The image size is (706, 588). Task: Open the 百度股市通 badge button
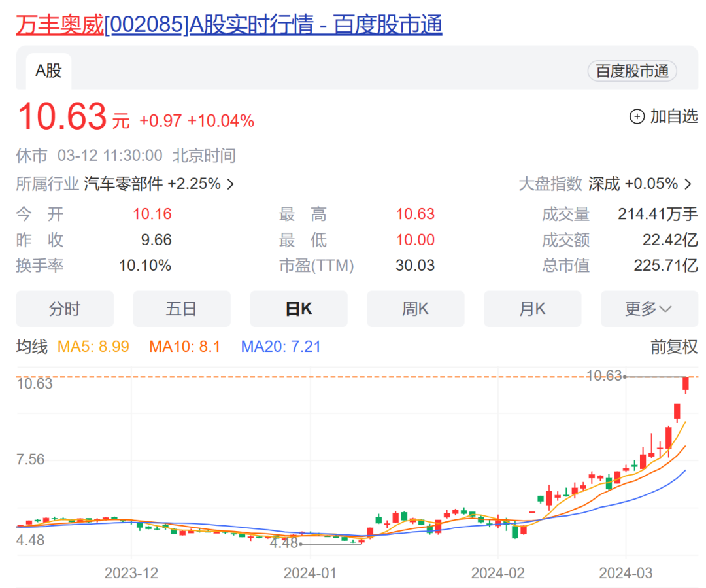pos(631,71)
